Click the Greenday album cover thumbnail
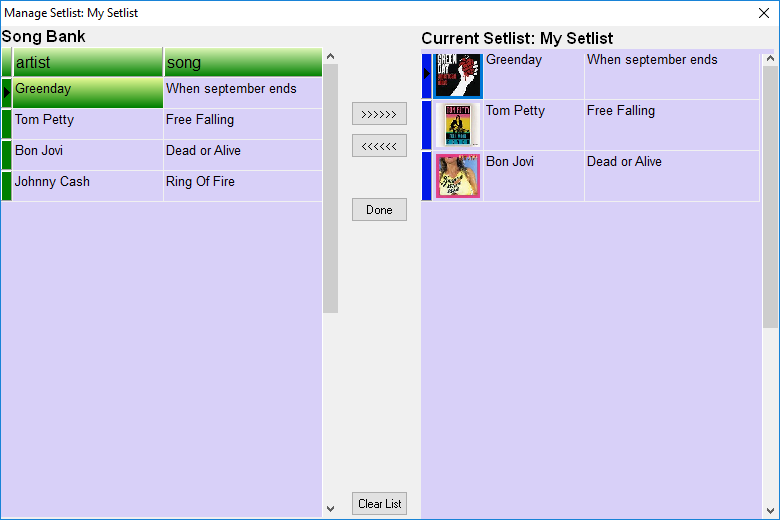This screenshot has width=780, height=520. pos(458,75)
